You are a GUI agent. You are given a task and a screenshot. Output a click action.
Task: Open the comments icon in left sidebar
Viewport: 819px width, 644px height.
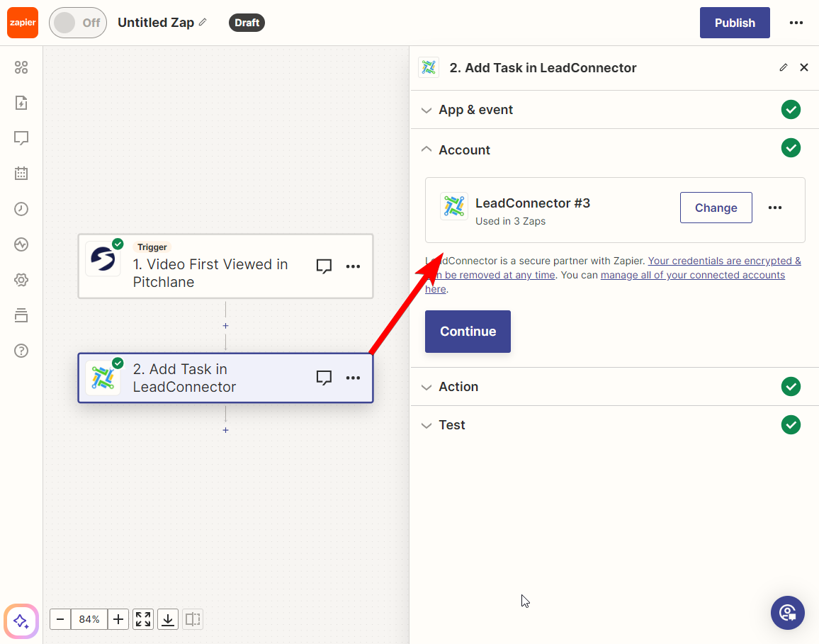coord(21,138)
